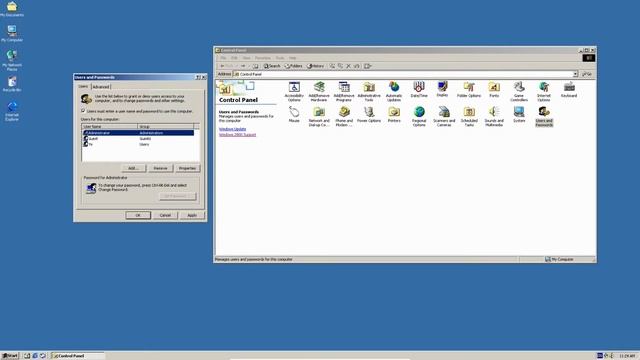Click OK in Users and Passwords
This screenshot has width=640, height=360.
point(138,215)
